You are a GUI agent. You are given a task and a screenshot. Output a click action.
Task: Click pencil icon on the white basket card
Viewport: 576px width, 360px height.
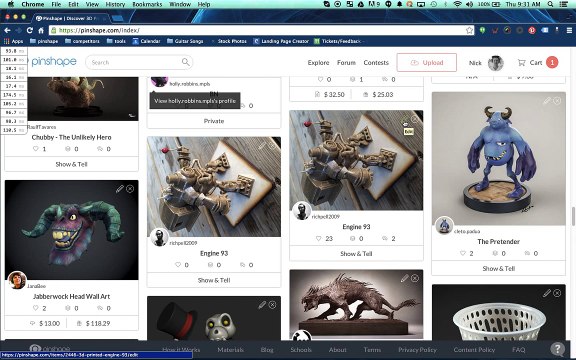pyautogui.click(x=547, y=293)
